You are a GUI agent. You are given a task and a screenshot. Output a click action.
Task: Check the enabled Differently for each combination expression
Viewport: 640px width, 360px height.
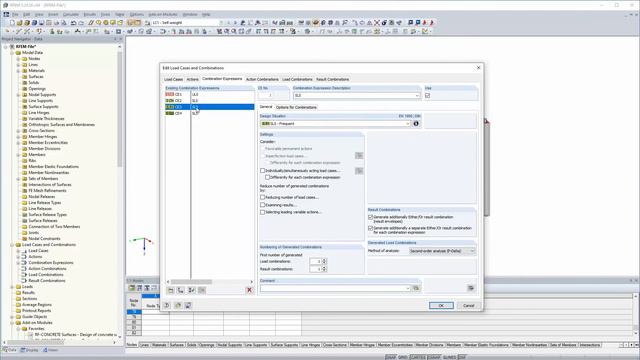point(267,178)
